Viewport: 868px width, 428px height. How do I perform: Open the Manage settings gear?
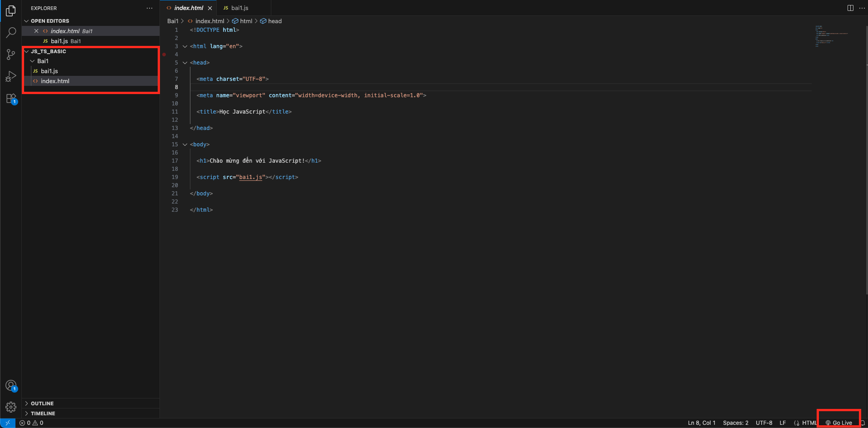(11, 407)
